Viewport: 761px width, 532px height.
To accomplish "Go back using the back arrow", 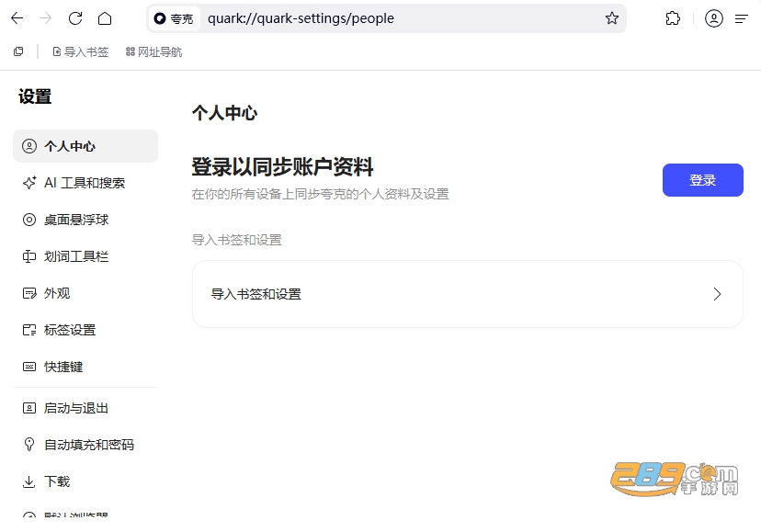I will click(17, 18).
